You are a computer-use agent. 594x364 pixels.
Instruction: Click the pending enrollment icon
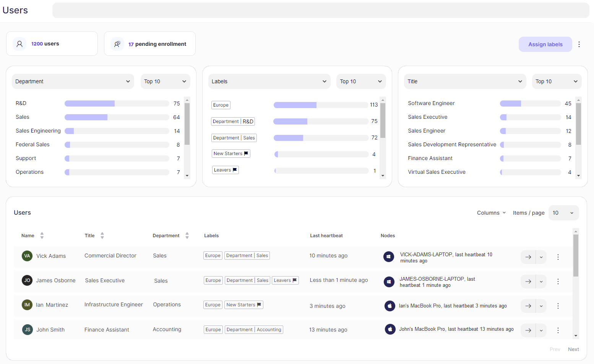coord(117,44)
